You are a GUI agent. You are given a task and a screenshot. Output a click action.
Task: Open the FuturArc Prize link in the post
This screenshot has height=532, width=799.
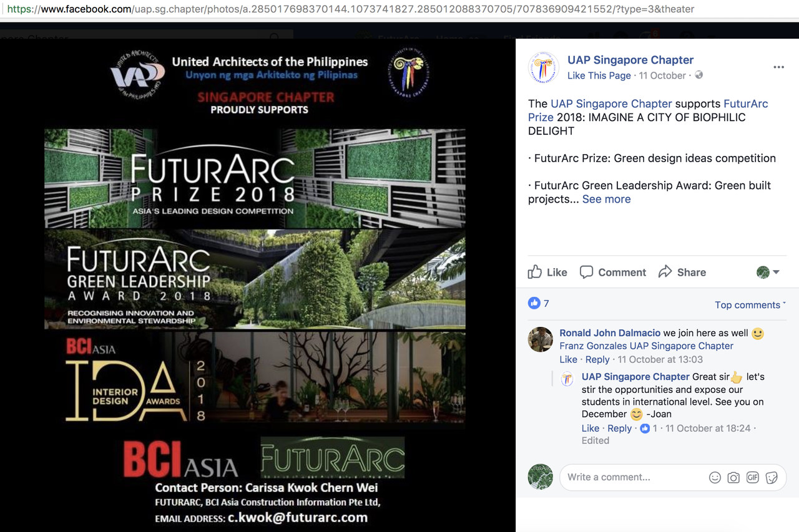point(648,110)
